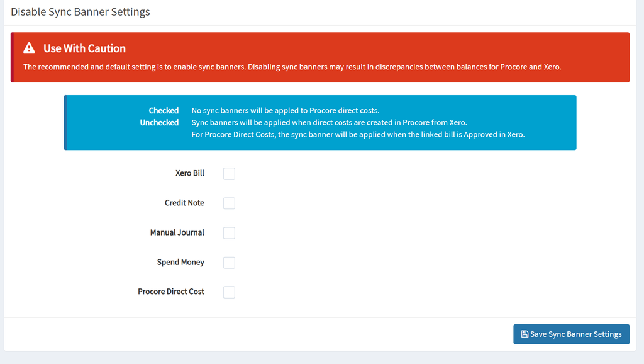Click the bold Checked label in blue panel
Viewport: 644px width, 364px height.
pos(164,111)
